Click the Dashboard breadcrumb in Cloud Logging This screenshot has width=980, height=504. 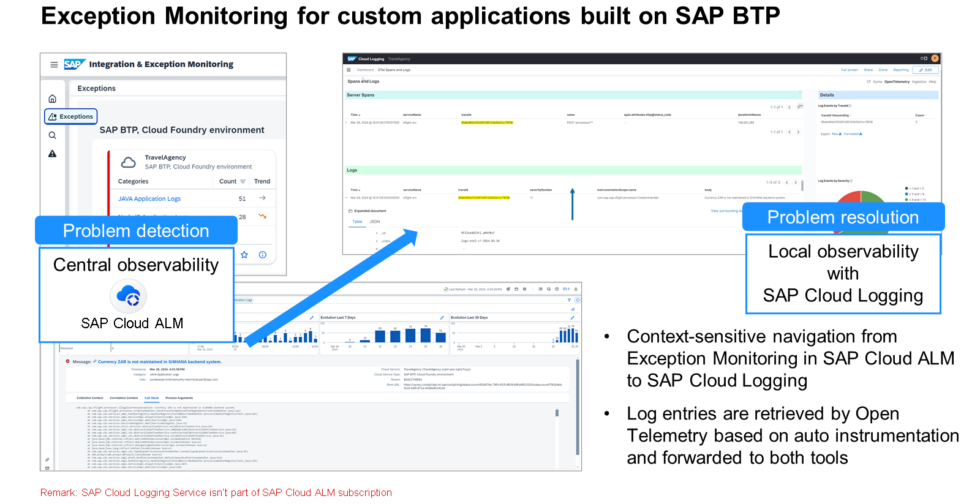[x=365, y=70]
